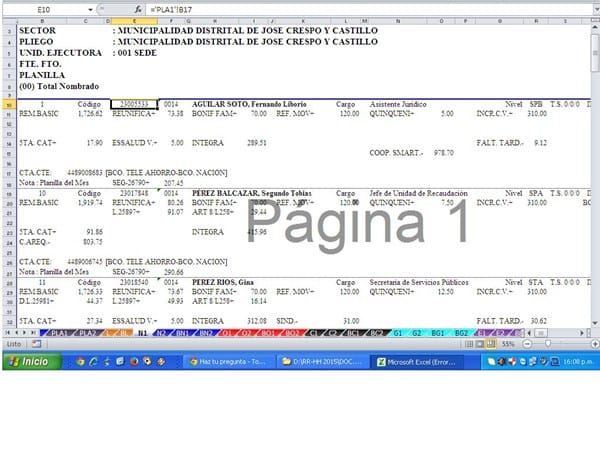Click vertical scrollbar down arrow
The image size is (600, 450).
595,323
